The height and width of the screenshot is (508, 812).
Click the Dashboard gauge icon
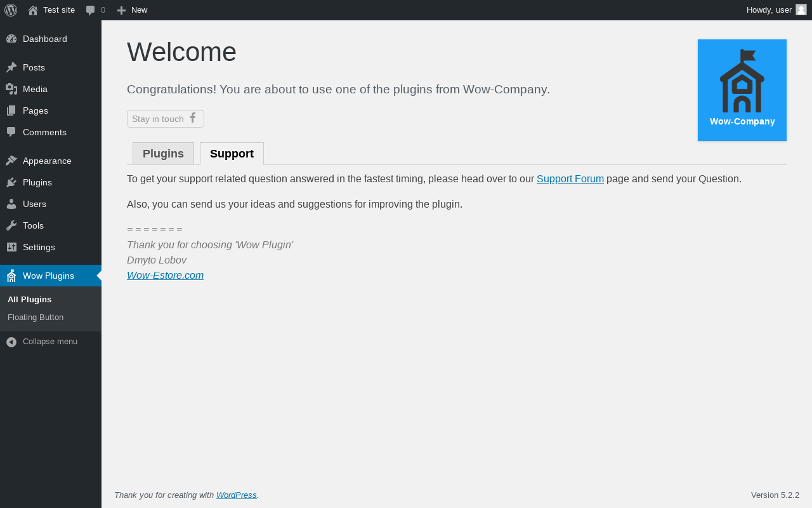[x=11, y=39]
